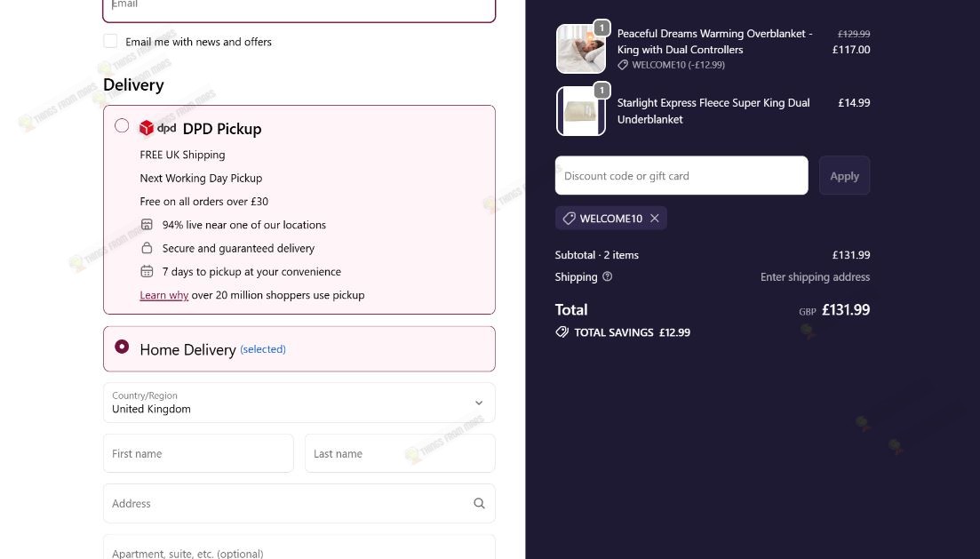Viewport: 980px width, 559px height.
Task: Click the chevron in Country/Region field
Action: coord(479,403)
